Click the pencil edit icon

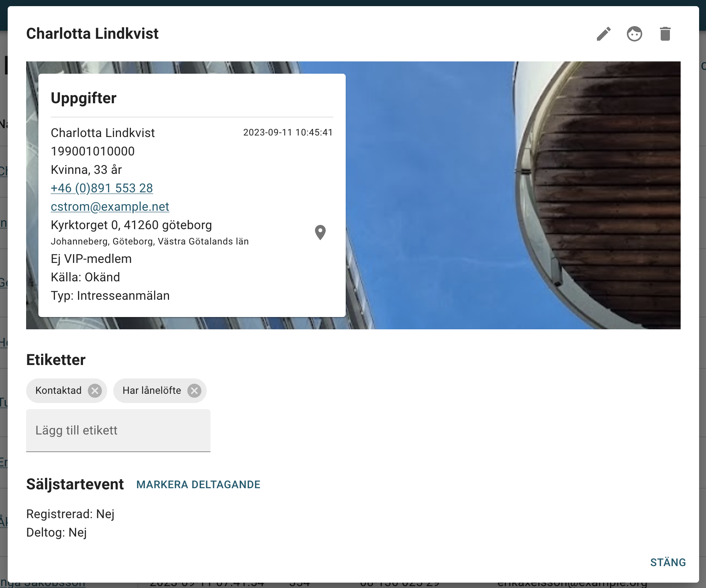coord(603,34)
